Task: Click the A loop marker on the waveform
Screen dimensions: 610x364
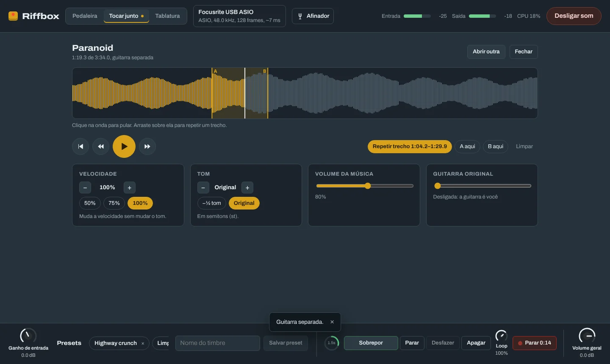Action: tap(215, 71)
